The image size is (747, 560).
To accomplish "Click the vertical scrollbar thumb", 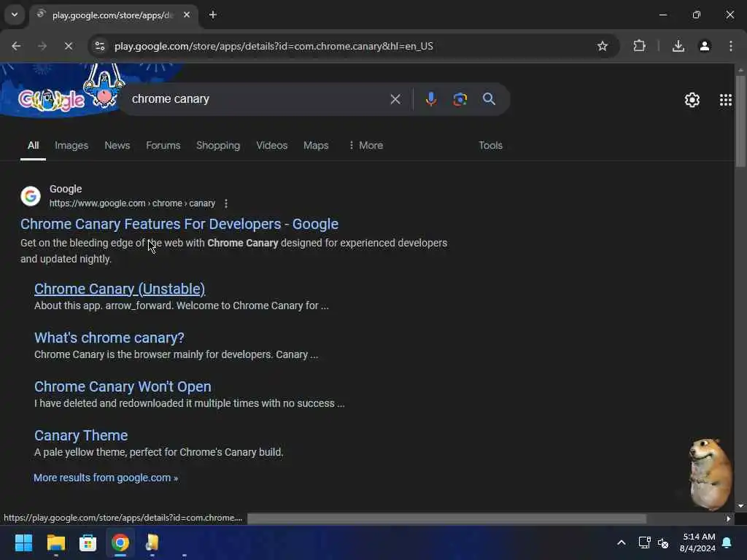I will pos(740,122).
